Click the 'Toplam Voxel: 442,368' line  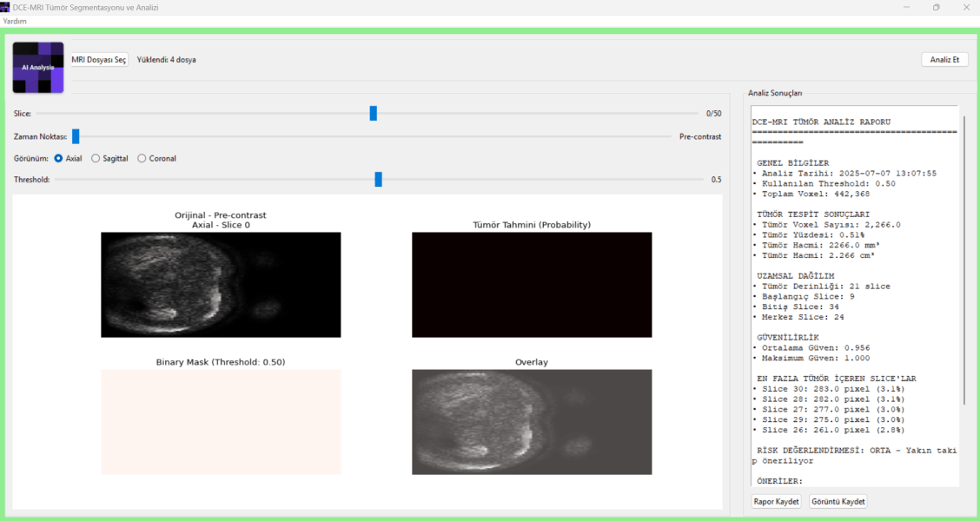click(x=811, y=195)
